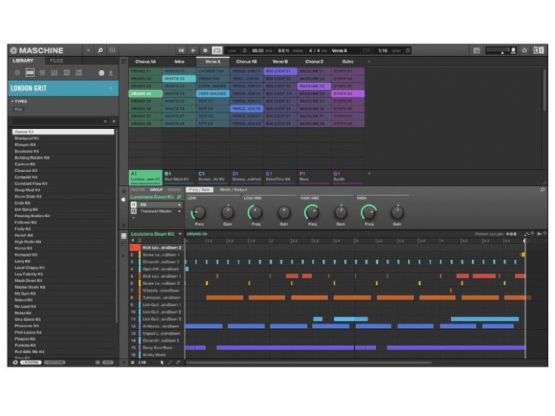Add plug-in with plus below Transient Master

pos(133,218)
